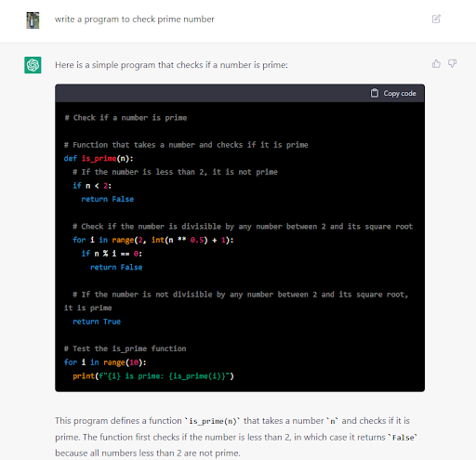Click the 'return True' code line
Viewport: 476px width, 460px height.
click(97, 322)
